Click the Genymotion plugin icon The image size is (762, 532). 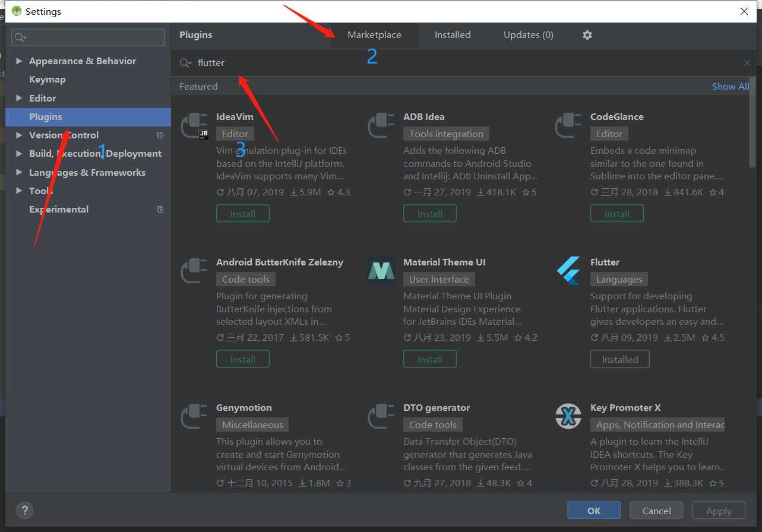194,417
